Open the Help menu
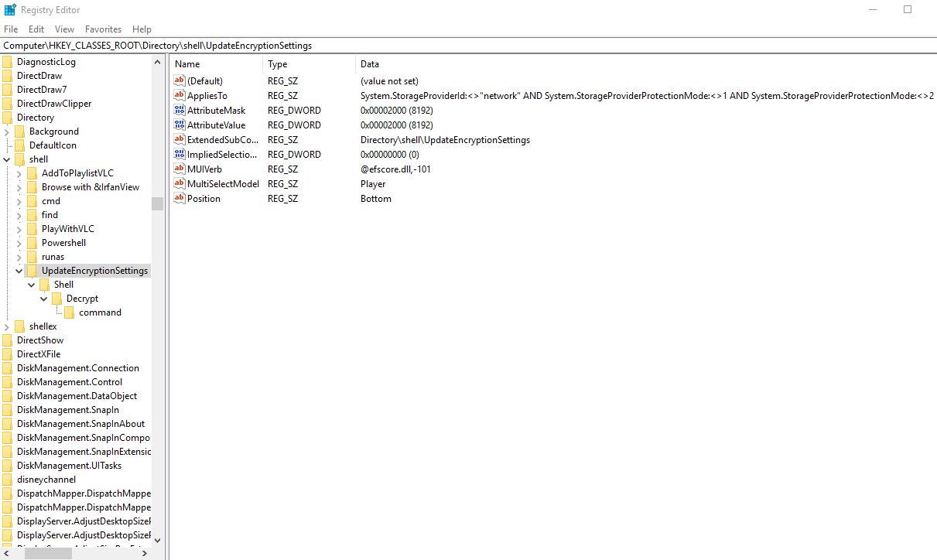 (x=142, y=29)
